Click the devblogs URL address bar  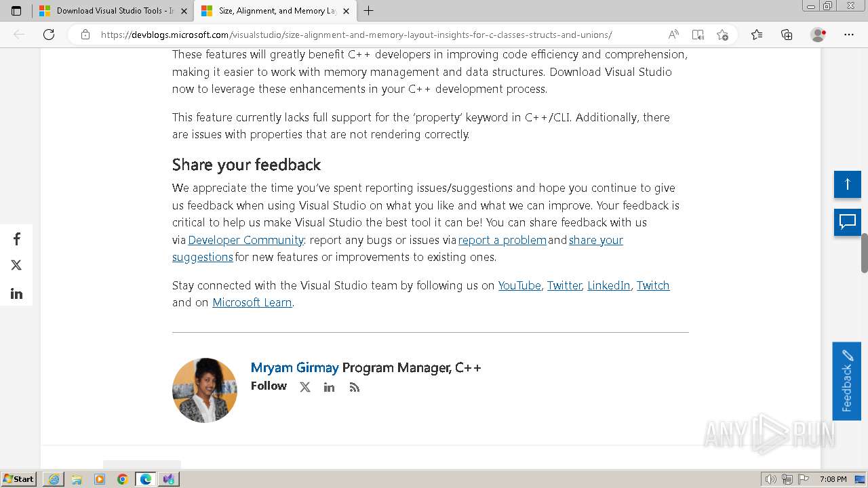tap(357, 35)
